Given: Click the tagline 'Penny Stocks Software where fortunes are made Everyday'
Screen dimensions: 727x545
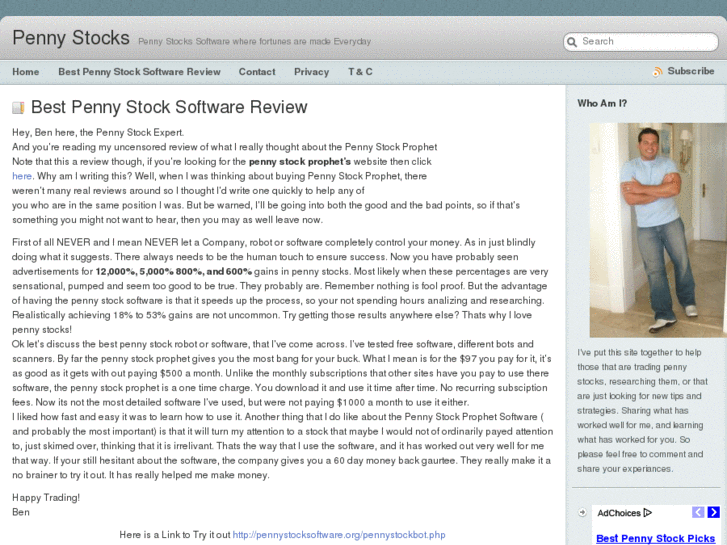Looking at the screenshot, I should pos(255,41).
